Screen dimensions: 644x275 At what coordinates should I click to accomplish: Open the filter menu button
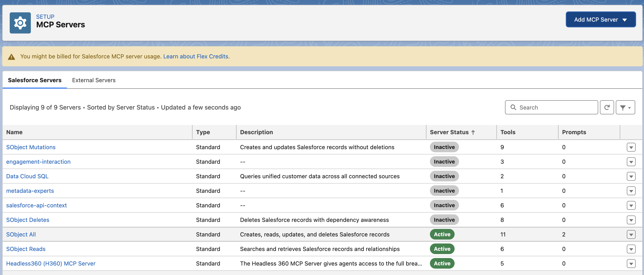click(x=625, y=107)
